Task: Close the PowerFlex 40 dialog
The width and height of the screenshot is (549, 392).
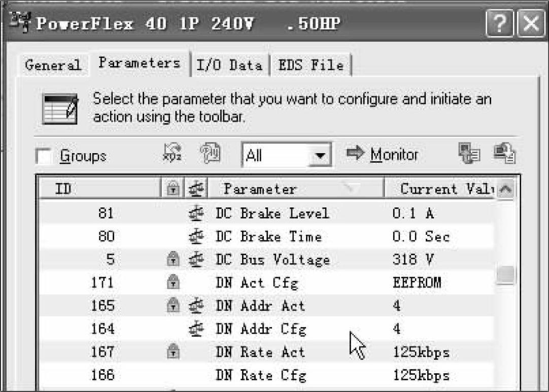Action: pos(531,23)
